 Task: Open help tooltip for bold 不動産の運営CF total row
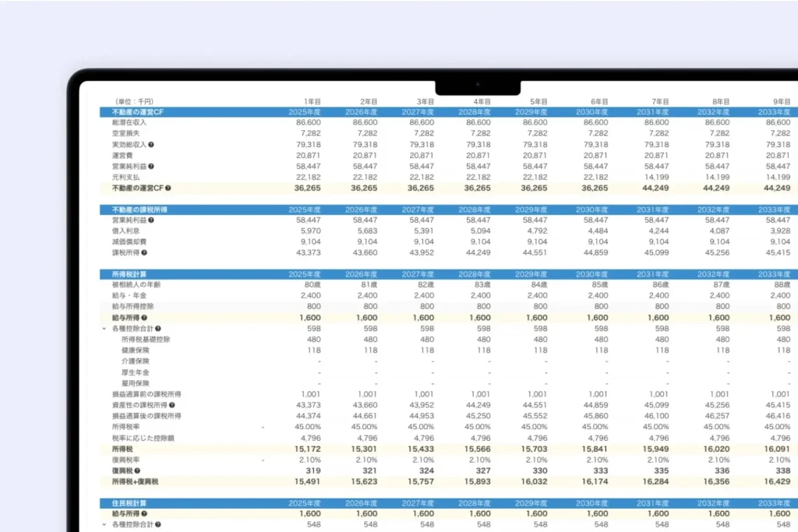(x=168, y=188)
